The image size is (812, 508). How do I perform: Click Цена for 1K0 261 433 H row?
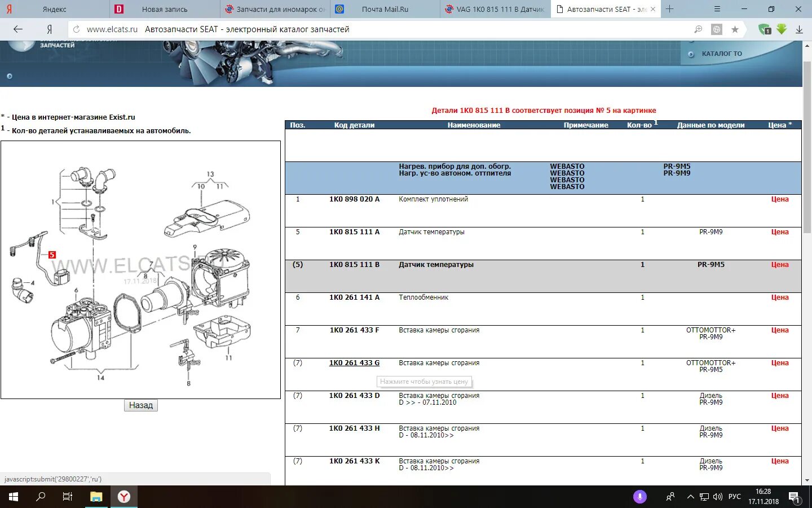pyautogui.click(x=780, y=428)
